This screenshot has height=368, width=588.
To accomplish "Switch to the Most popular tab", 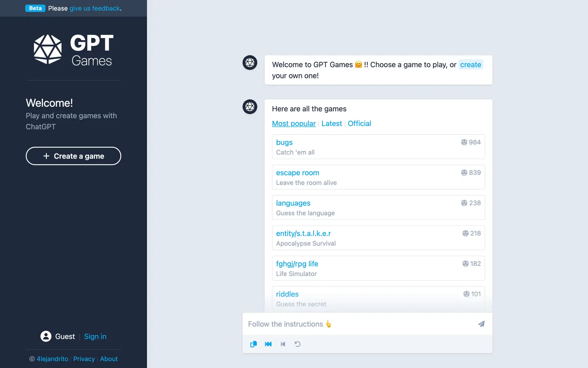I will (294, 124).
